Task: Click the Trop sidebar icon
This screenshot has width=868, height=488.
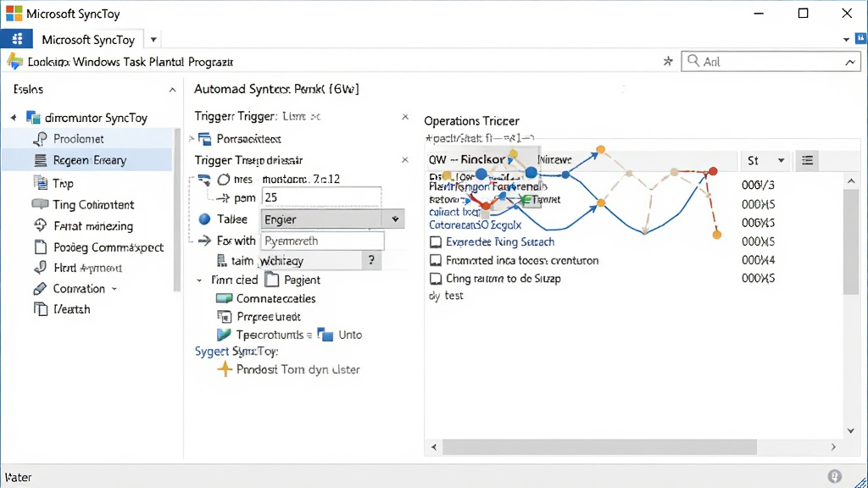Action: (41, 182)
